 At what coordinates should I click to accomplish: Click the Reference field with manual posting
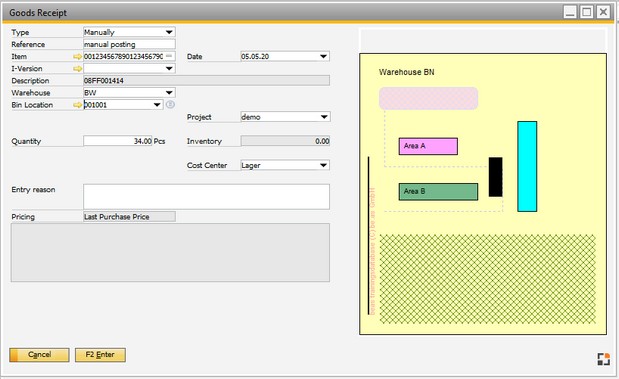click(x=129, y=44)
